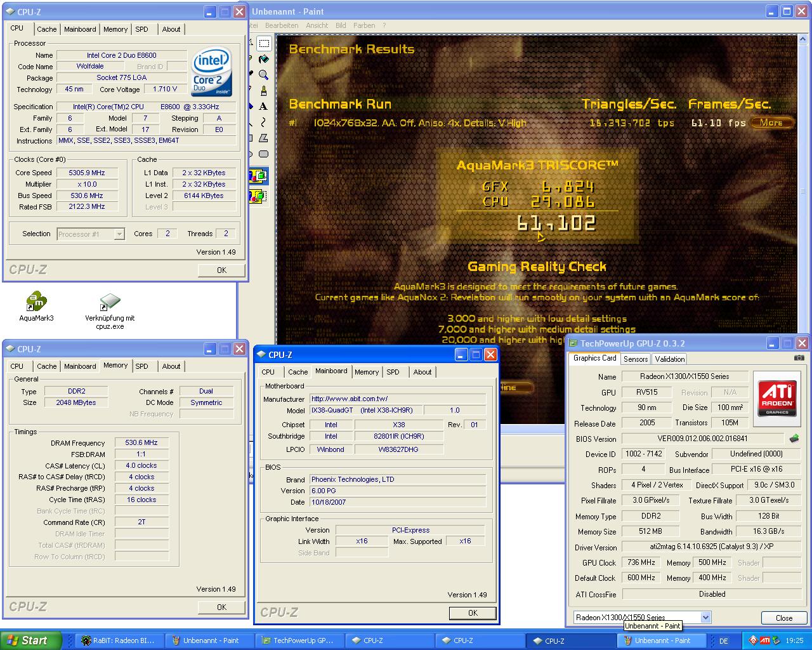Pick the magnifier zoom tool in Paint
Image resolution: width=812 pixels, height=650 pixels.
[264, 75]
